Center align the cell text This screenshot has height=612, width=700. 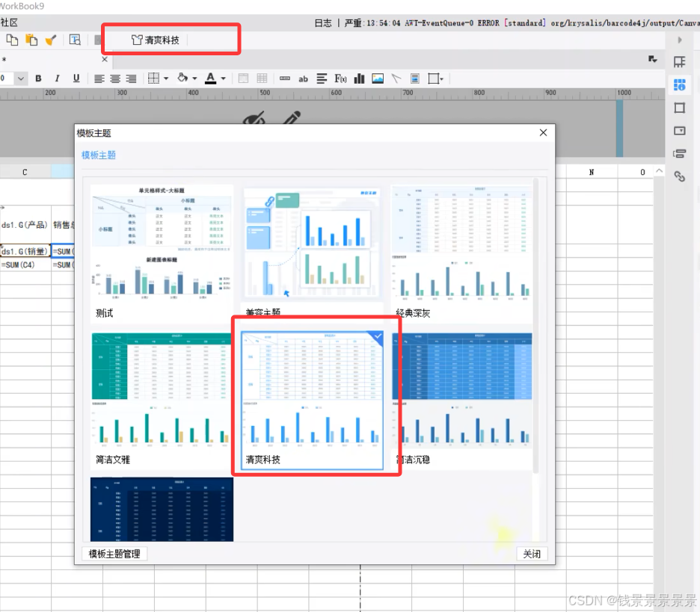click(115, 79)
